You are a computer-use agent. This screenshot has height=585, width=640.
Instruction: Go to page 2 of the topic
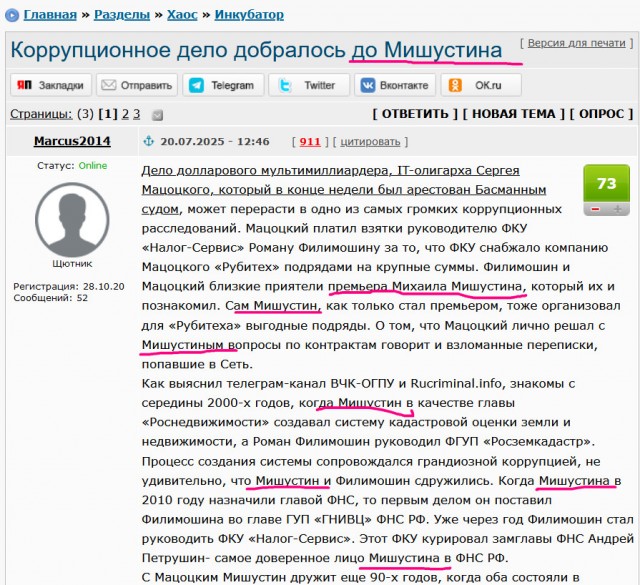click(125, 114)
